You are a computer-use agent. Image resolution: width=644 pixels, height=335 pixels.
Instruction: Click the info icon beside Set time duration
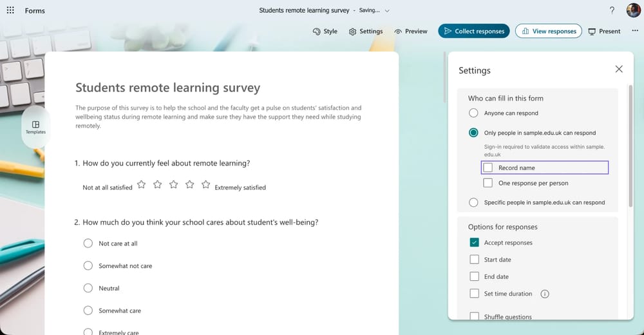[x=545, y=294]
